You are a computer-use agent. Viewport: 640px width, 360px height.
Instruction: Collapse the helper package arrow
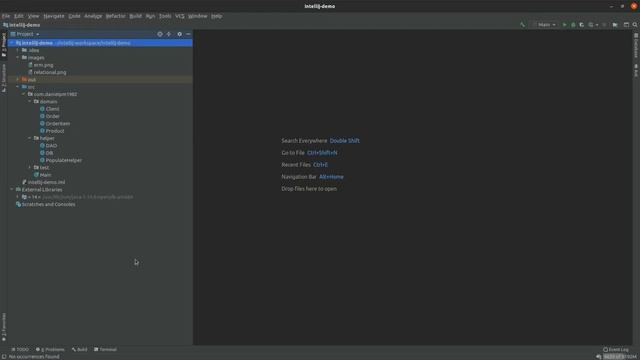[29, 138]
